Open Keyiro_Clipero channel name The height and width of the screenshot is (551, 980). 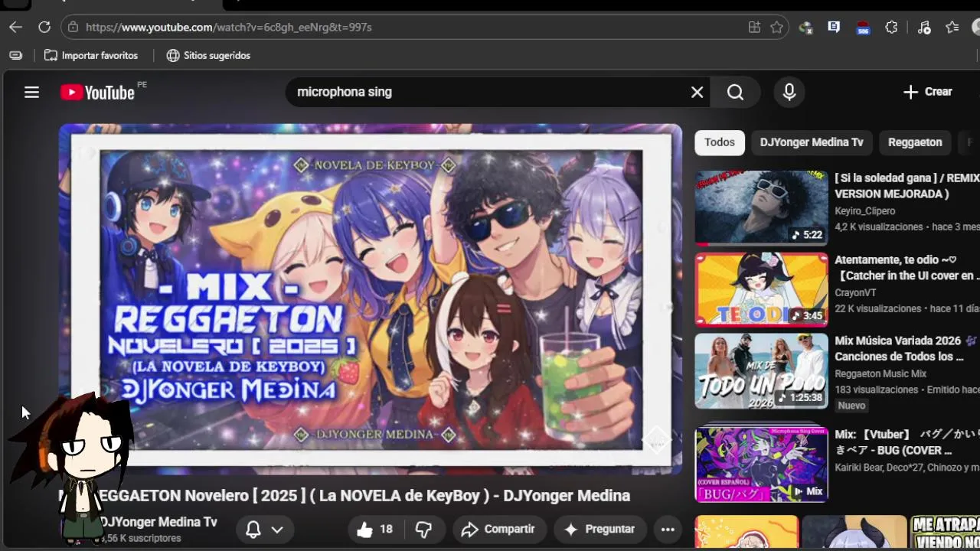pos(864,211)
